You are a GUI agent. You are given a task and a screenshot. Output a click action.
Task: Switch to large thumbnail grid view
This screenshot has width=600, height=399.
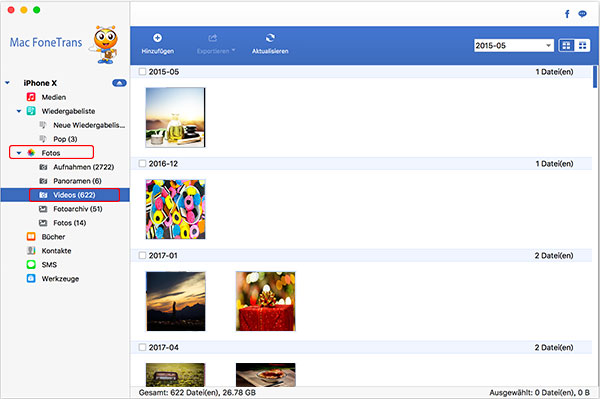[566, 46]
